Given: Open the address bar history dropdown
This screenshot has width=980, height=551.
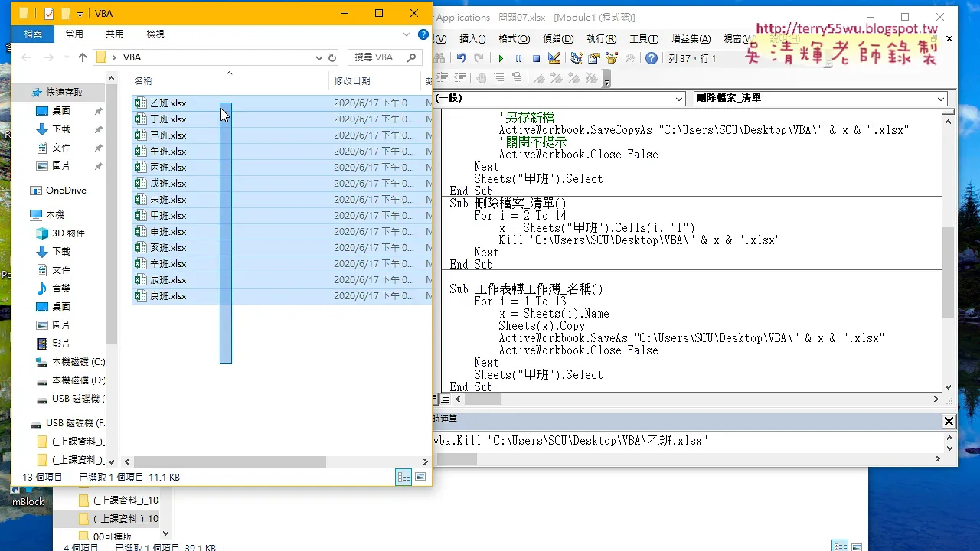Looking at the screenshot, I should point(319,57).
